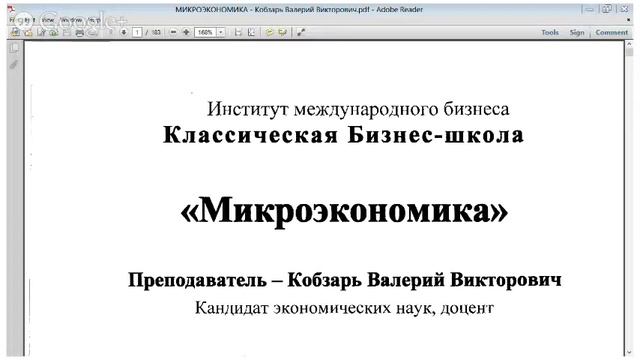The height and width of the screenshot is (360, 640).
Task: Minimize the Adobe Reader window
Action: tap(589, 9)
